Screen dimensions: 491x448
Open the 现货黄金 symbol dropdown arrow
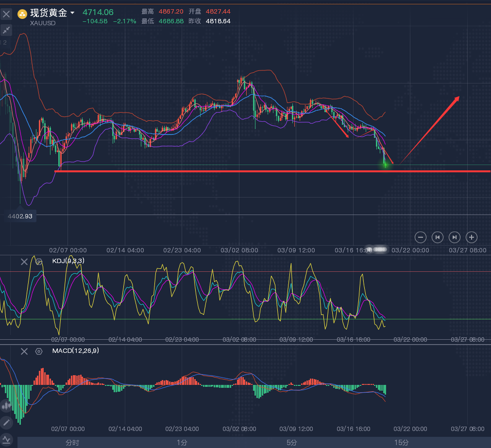click(72, 13)
